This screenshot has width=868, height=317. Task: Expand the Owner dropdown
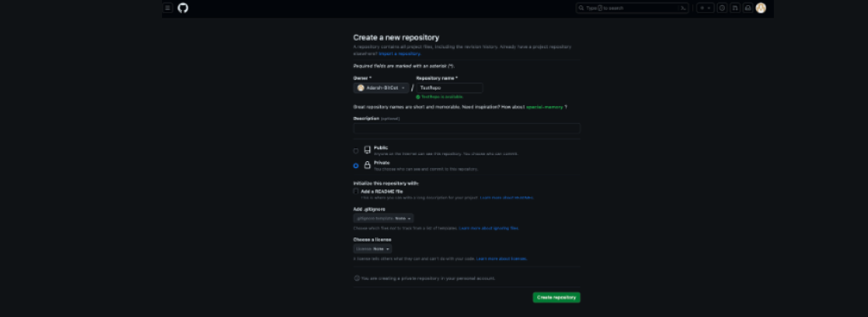(382, 88)
